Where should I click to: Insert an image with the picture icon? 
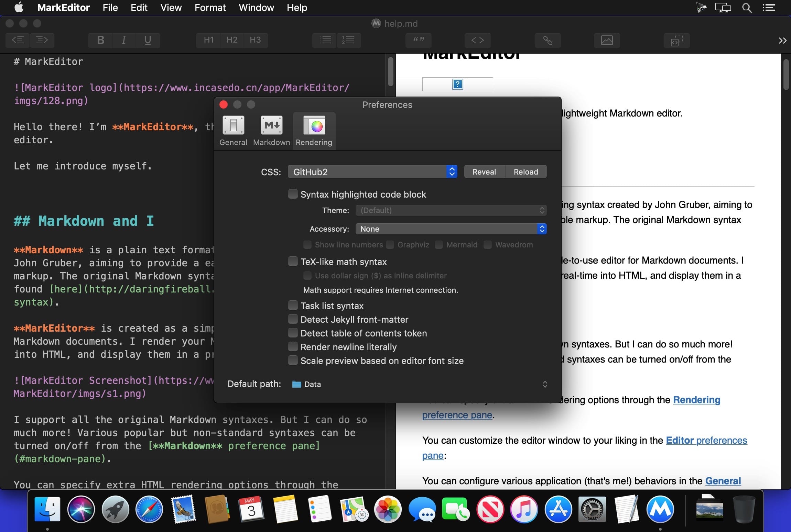607,40
